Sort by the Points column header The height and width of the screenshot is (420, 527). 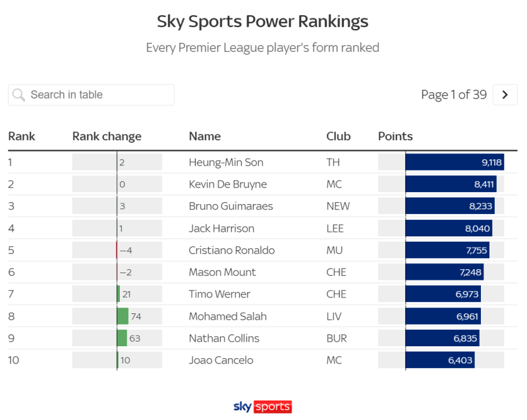point(395,136)
